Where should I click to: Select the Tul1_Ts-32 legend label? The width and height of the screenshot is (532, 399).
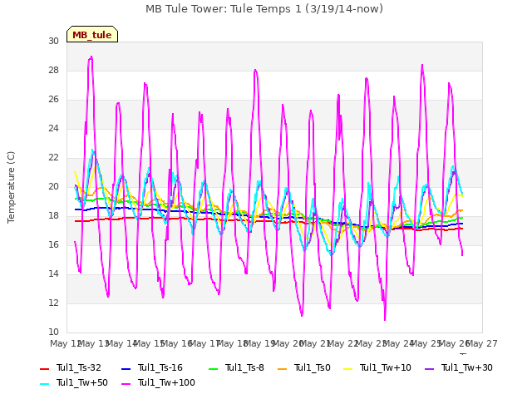click(x=78, y=367)
